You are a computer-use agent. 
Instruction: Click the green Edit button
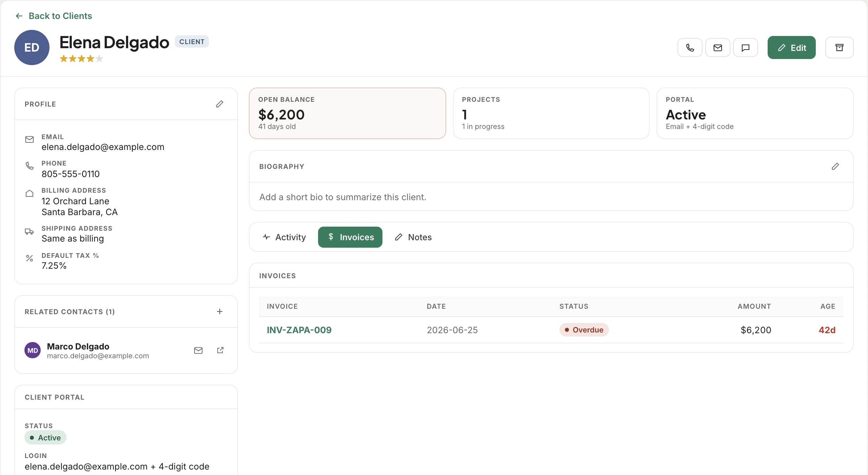coord(791,47)
